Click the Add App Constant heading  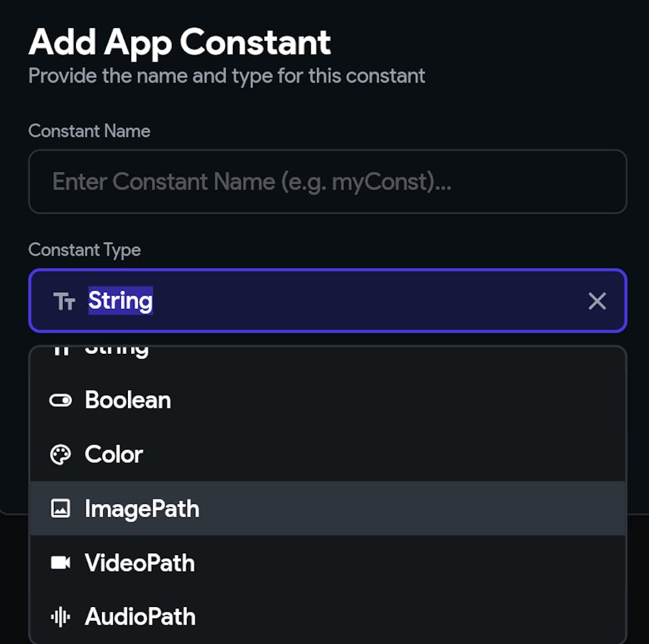point(180,43)
